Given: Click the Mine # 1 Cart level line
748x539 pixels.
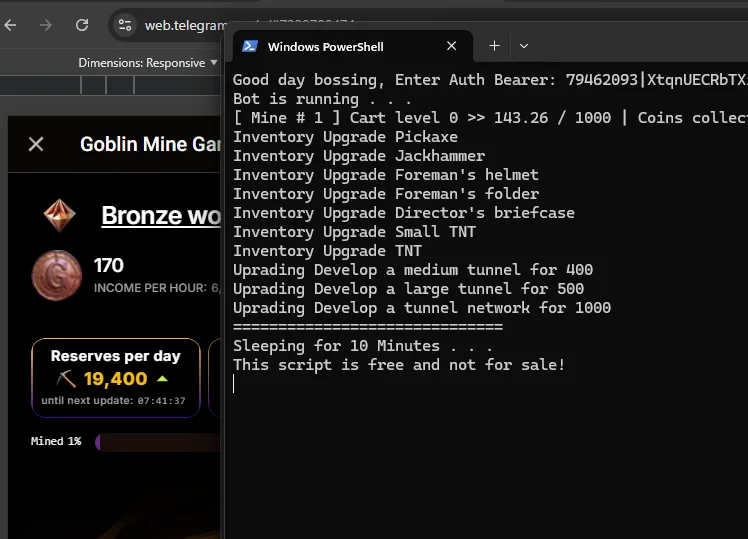Looking at the screenshot, I should point(490,118).
